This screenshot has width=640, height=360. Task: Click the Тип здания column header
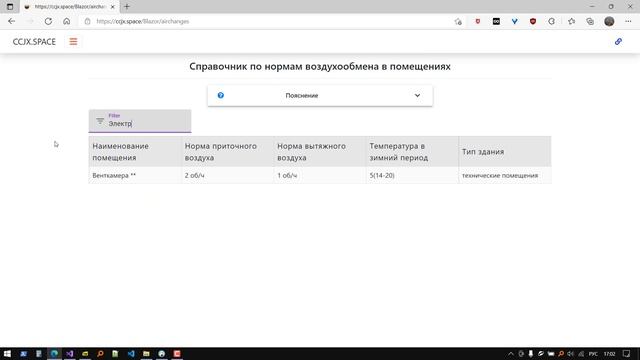click(x=505, y=152)
